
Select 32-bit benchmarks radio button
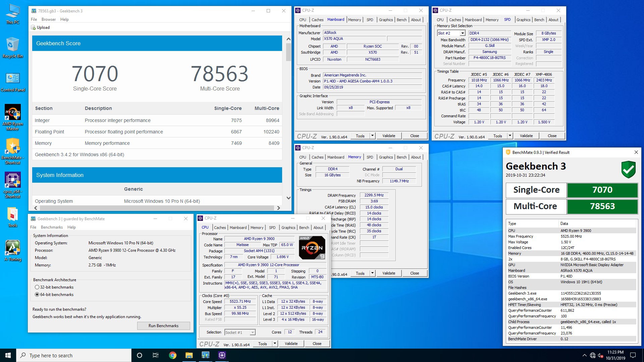(x=37, y=287)
